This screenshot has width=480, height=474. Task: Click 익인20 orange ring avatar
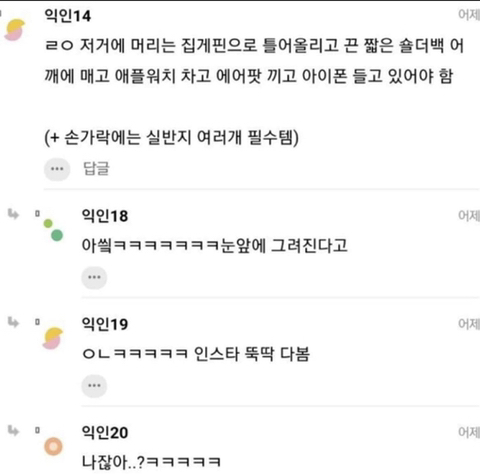53,447
